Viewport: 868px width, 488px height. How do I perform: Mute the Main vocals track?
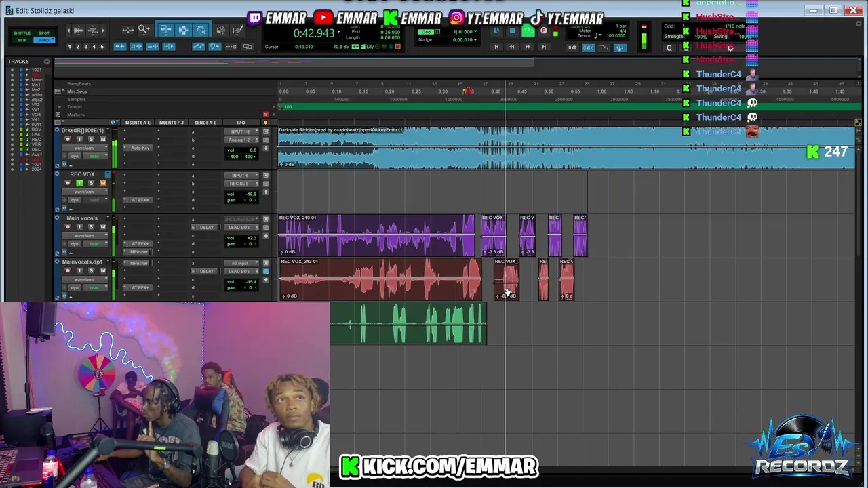pos(103,227)
